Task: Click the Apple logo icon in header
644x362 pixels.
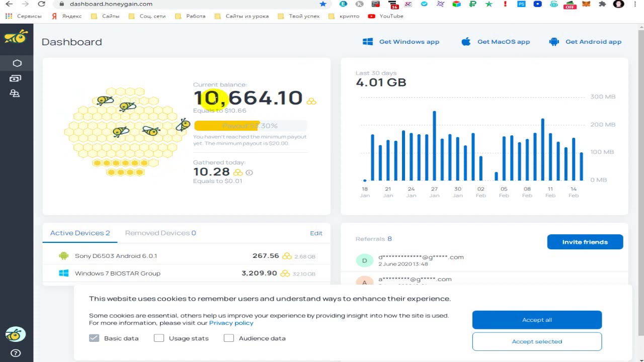Action: (466, 41)
